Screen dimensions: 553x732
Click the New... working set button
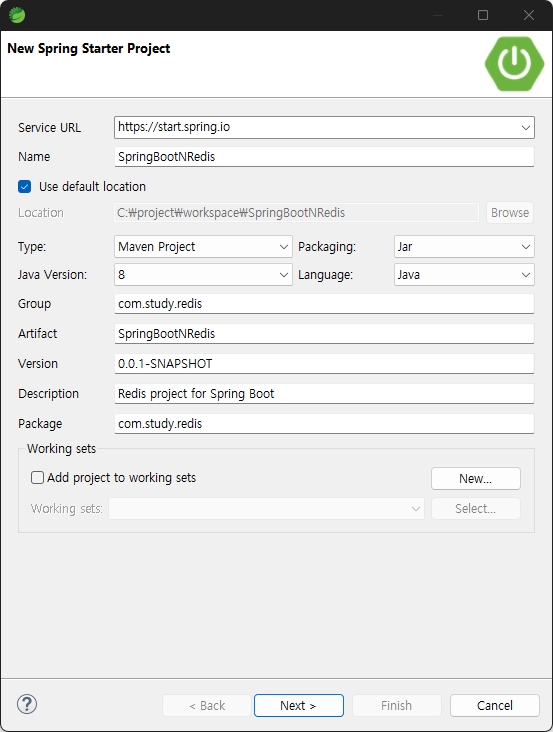[x=476, y=479]
